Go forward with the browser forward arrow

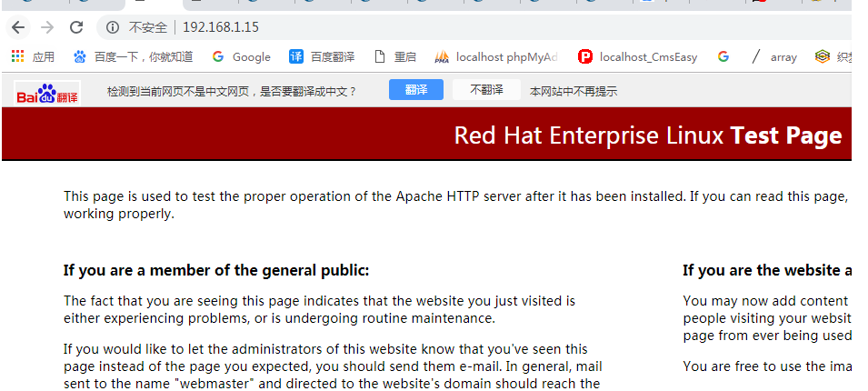47,27
